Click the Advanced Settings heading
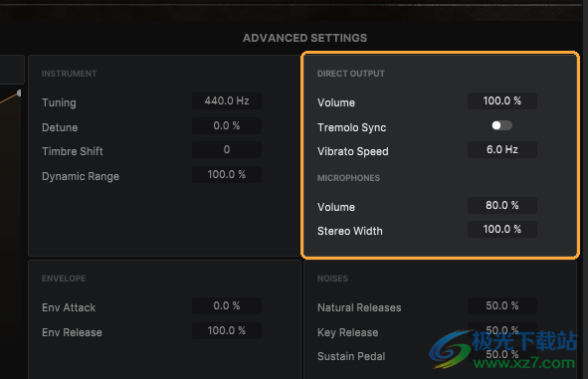The width and height of the screenshot is (588, 379). click(x=304, y=38)
